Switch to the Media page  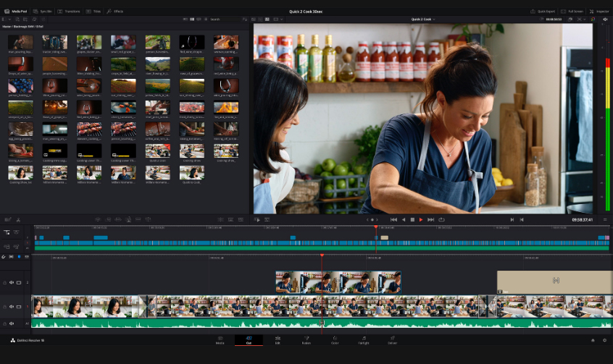pyautogui.click(x=220, y=340)
